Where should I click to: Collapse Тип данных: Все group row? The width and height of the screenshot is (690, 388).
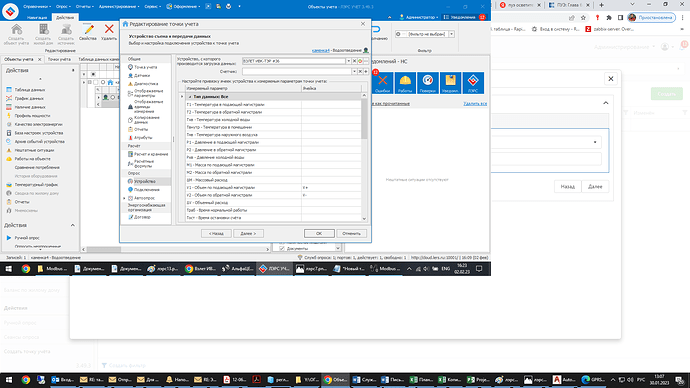coord(190,96)
